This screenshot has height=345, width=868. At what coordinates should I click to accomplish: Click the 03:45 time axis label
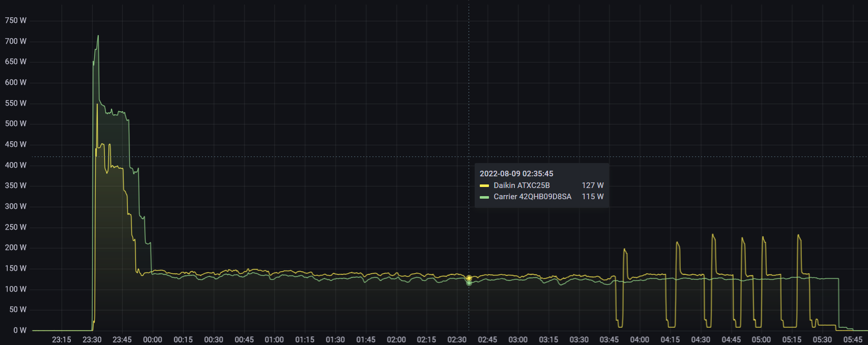[x=609, y=339]
